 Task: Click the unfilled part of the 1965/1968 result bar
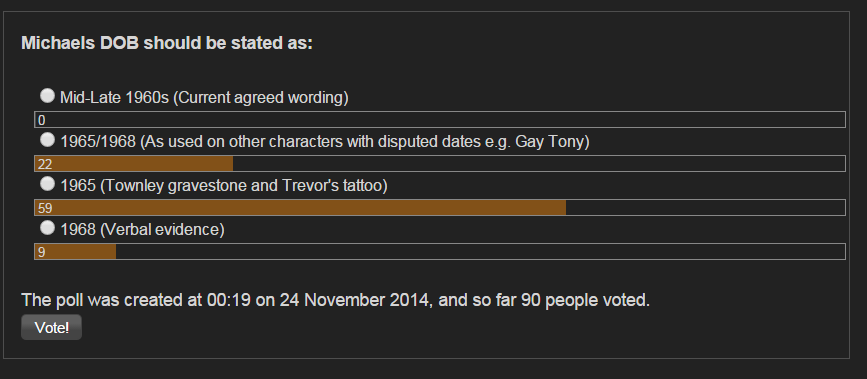539,164
